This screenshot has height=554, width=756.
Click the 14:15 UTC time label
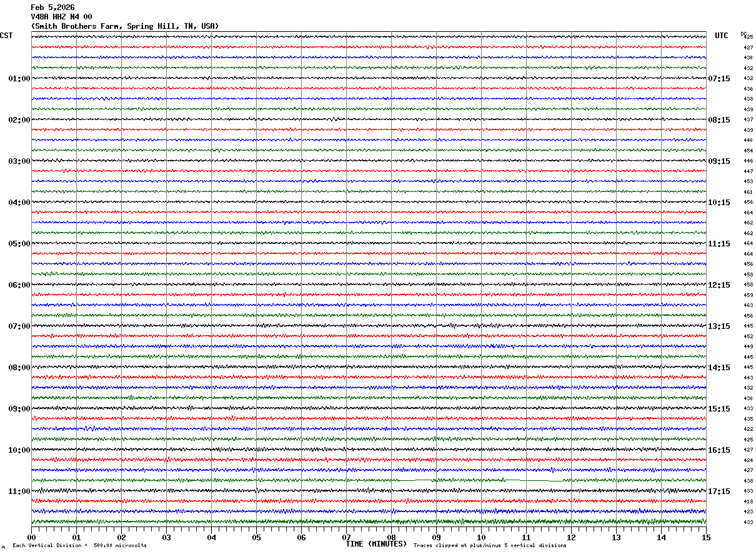(719, 368)
